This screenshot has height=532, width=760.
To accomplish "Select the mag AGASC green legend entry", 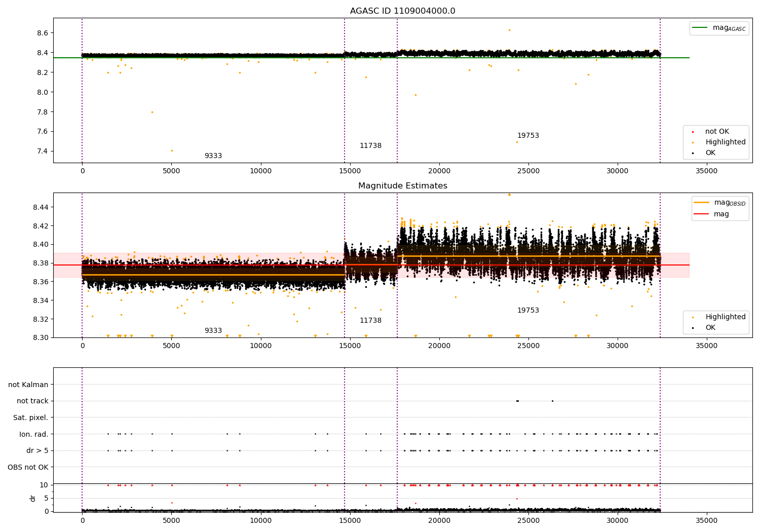I will pos(719,28).
